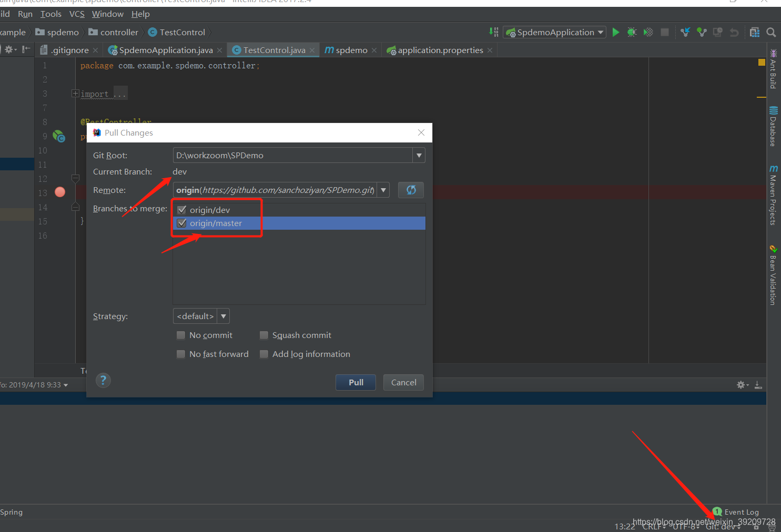781x532 pixels.
Task: Click the package declaration line in editor
Action: pos(170,65)
